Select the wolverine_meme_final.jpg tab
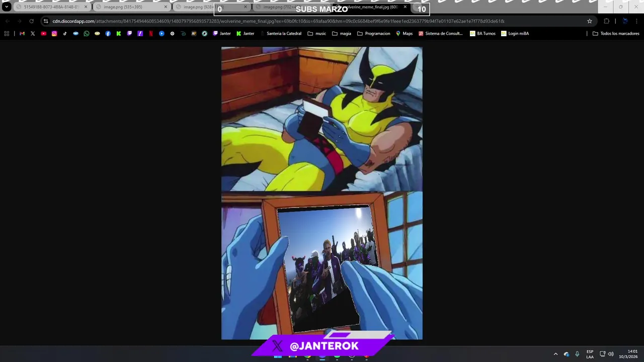Image resolution: width=644 pixels, height=362 pixels. [372, 7]
